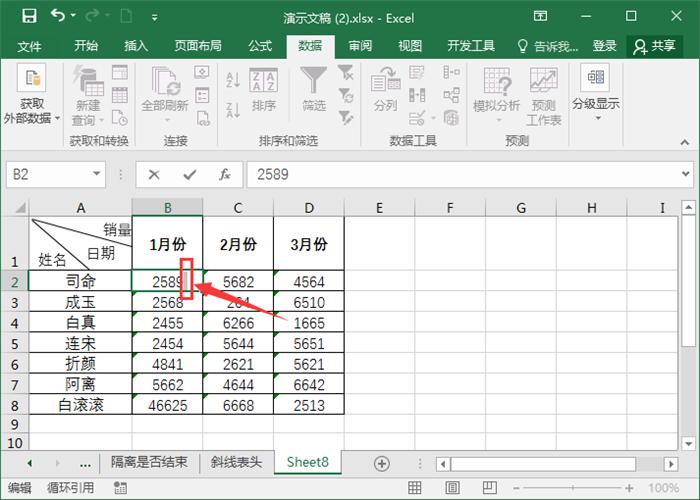Open the 公式 tab
700x500 pixels.
click(260, 46)
